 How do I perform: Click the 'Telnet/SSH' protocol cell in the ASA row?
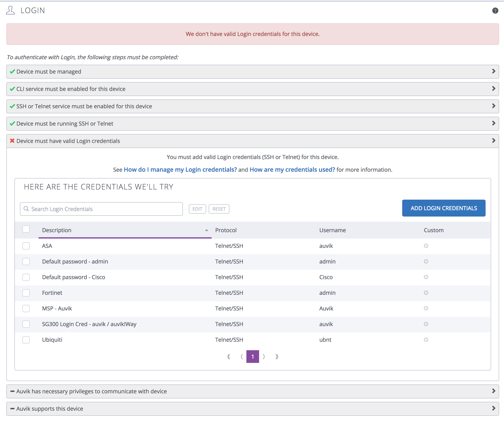coord(229,246)
